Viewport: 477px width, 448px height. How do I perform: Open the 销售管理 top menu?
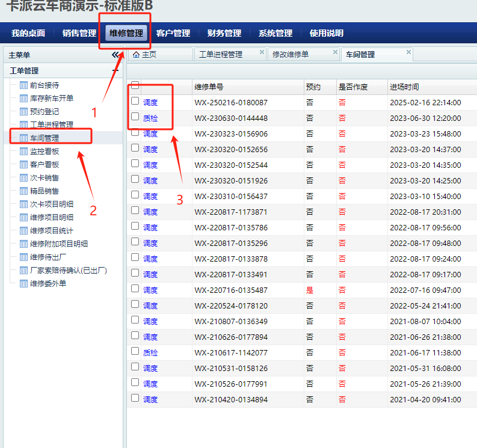click(79, 33)
